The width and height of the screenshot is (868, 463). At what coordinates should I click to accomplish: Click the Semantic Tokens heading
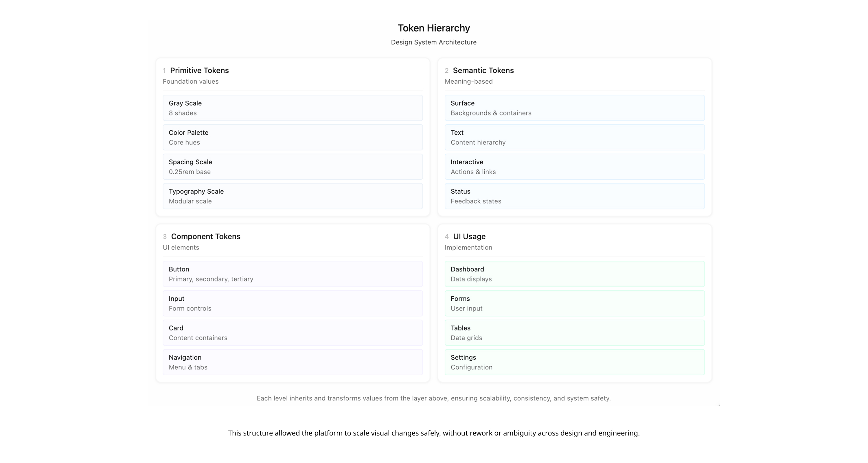tap(483, 70)
